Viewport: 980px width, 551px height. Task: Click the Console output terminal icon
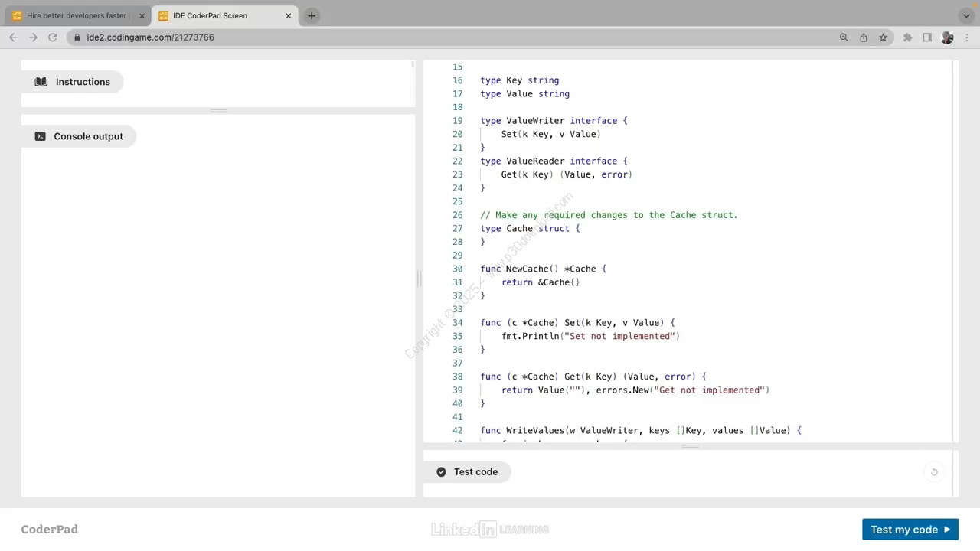40,136
